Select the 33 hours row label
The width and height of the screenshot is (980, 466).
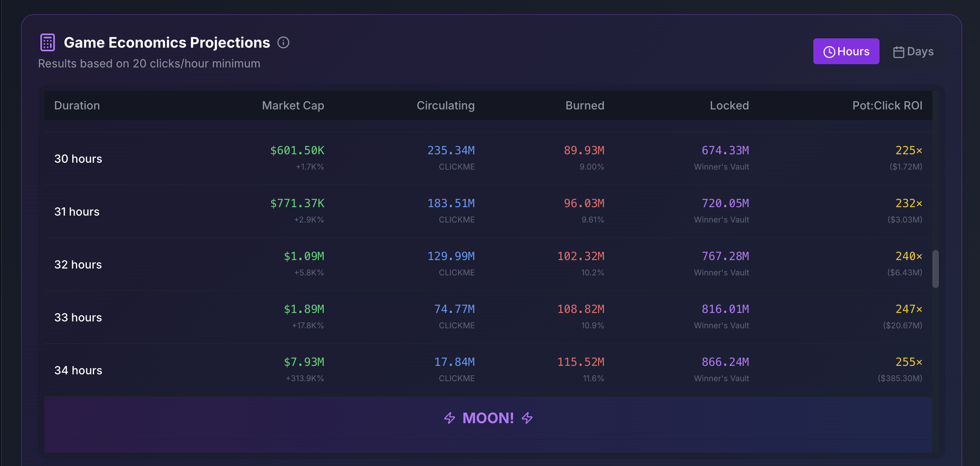(78, 317)
